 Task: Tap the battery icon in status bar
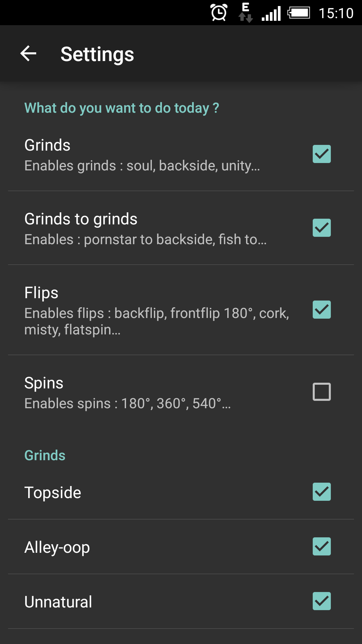(x=299, y=13)
